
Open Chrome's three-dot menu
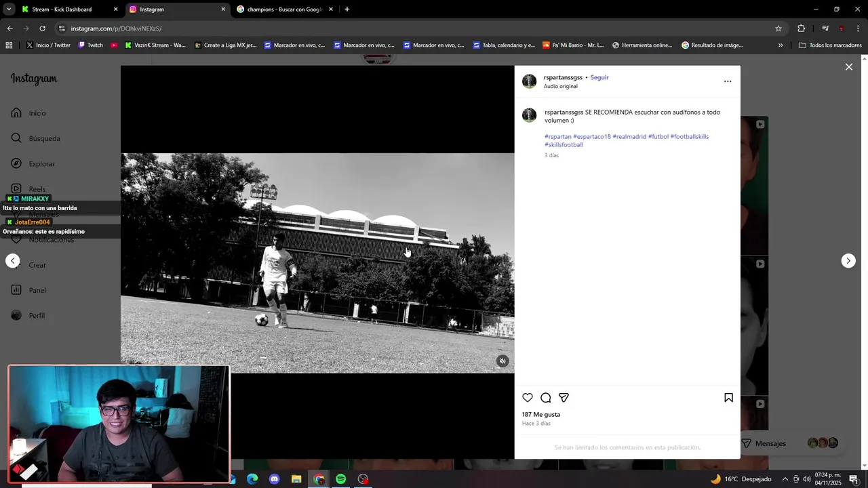859,28
